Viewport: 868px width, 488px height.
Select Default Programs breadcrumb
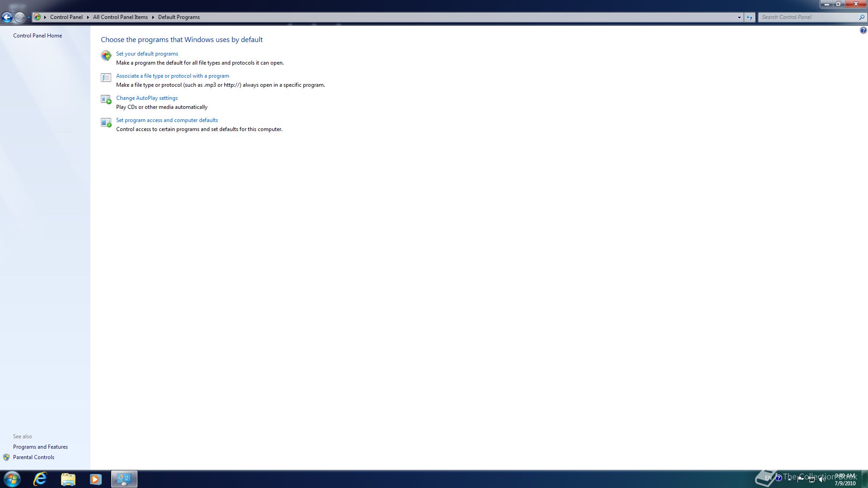coord(179,17)
